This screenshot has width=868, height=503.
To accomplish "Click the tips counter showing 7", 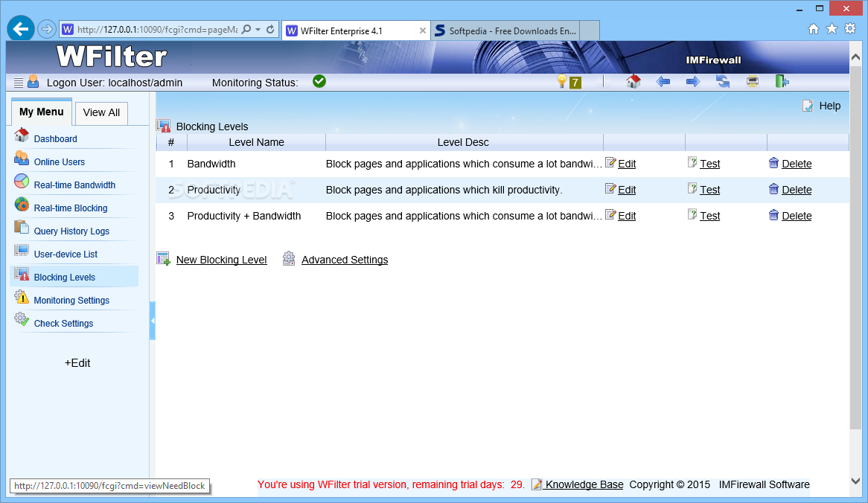I will point(575,83).
